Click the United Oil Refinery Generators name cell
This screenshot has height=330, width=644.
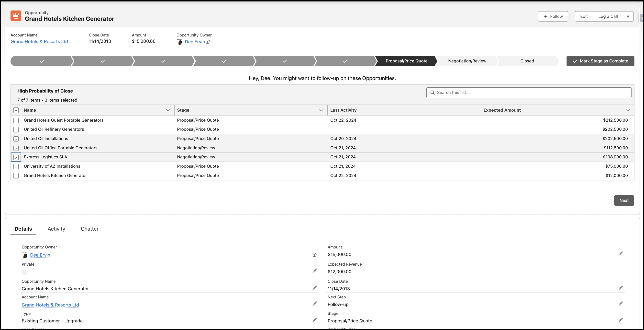(x=54, y=129)
